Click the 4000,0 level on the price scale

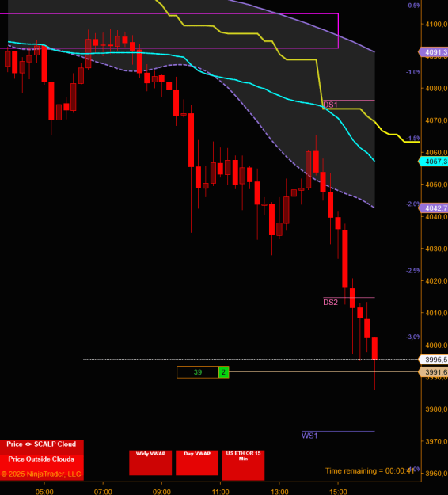pyautogui.click(x=436, y=345)
